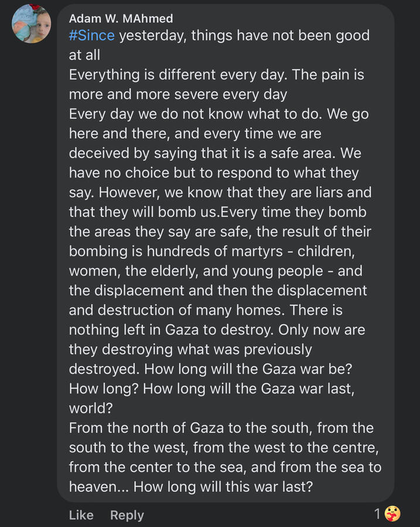Screen dimensions: 420x527
Task: Click the line 'From the north of Gaza'
Action: click(146, 428)
